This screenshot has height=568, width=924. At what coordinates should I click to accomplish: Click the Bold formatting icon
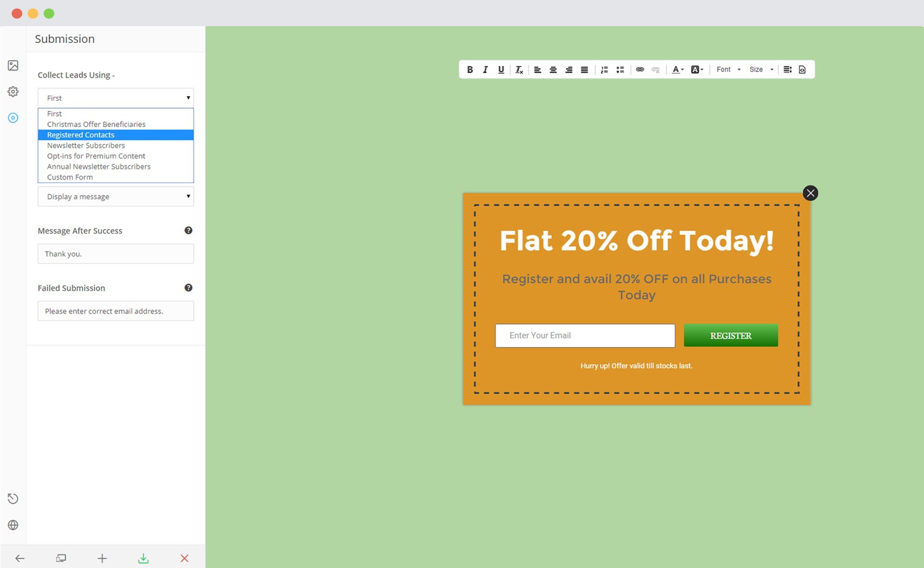click(470, 69)
